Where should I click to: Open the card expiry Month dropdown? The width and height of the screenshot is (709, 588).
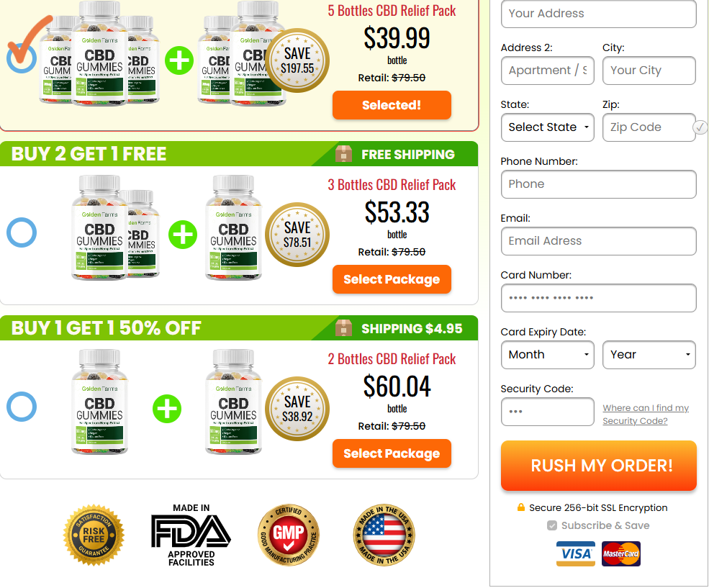pyautogui.click(x=548, y=355)
